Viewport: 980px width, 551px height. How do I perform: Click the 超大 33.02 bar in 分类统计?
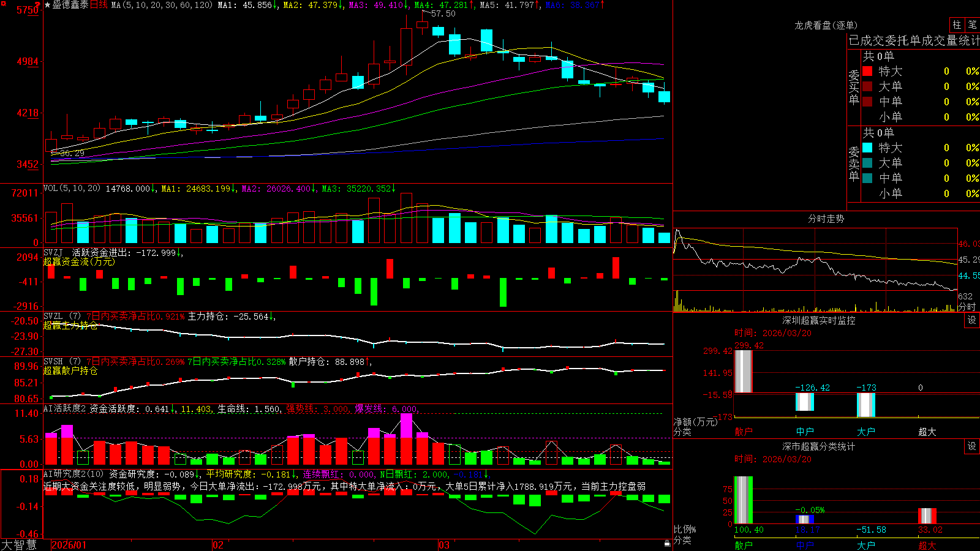click(x=927, y=516)
